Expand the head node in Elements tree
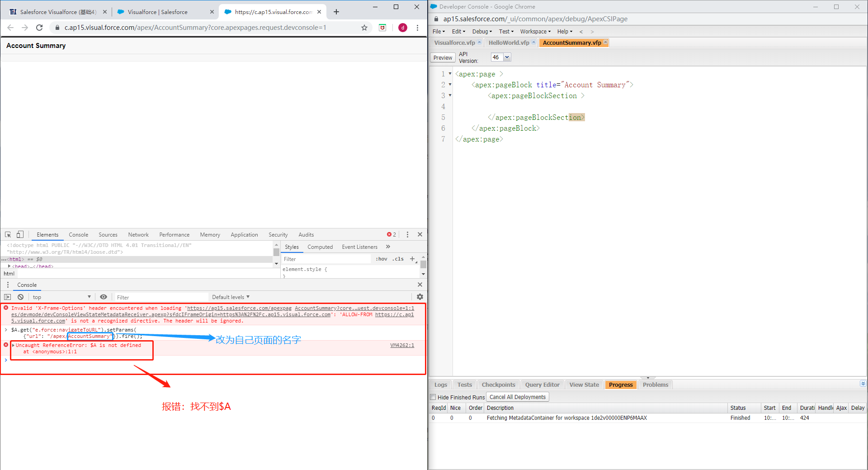Viewport: 868px width, 470px height. [x=9, y=266]
